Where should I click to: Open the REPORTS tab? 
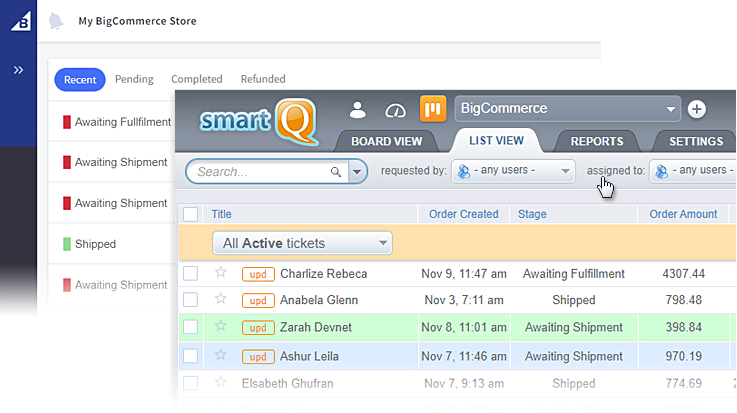tap(597, 141)
